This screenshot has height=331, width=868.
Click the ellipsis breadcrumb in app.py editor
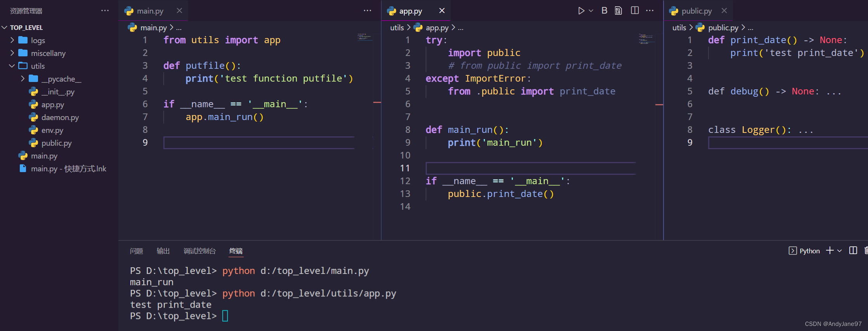point(461,28)
